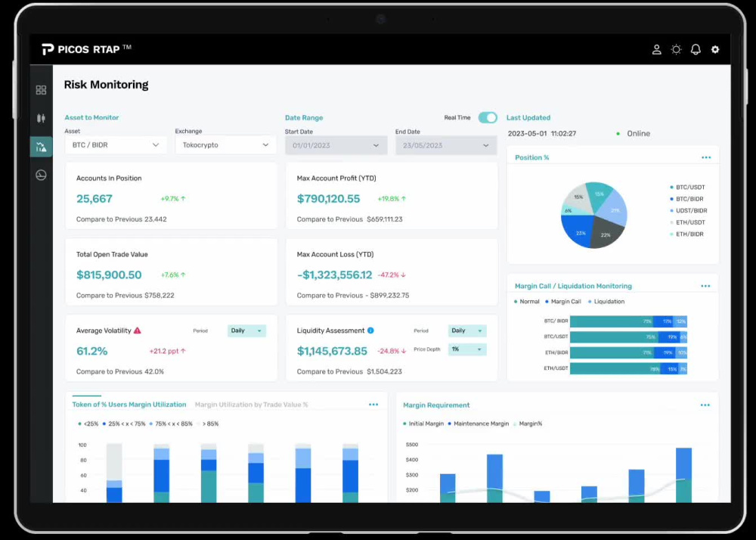Open the user profile icon
Viewport: 756px width, 540px height.
656,49
